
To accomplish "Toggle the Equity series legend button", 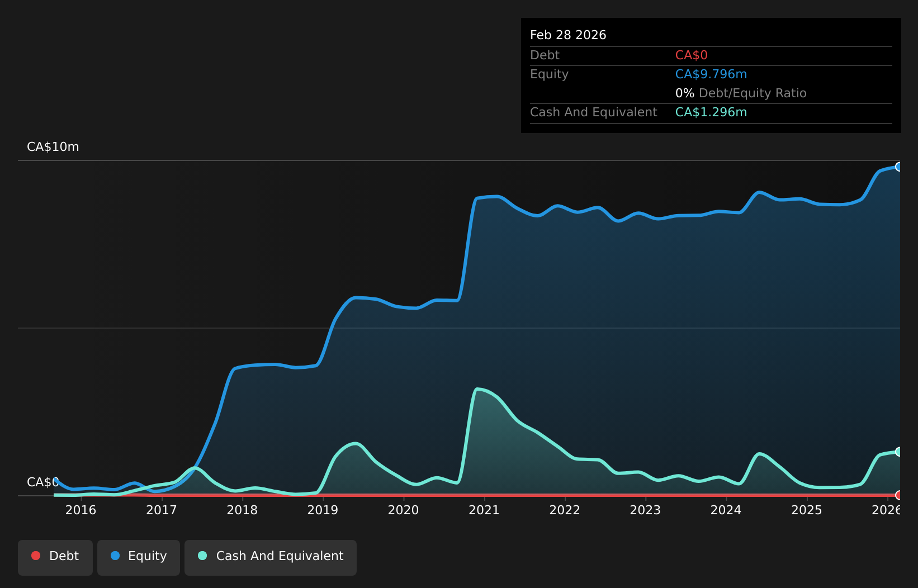I will [139, 557].
